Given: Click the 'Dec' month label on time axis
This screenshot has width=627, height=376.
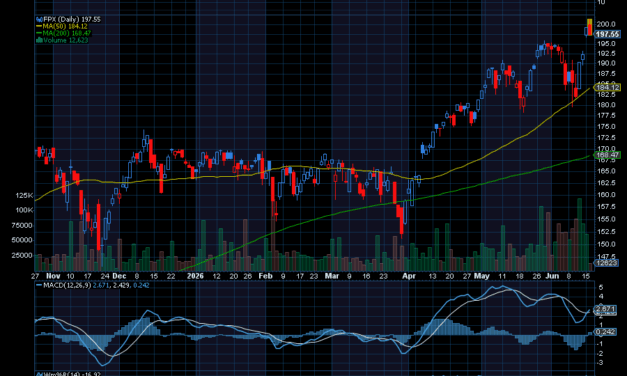Looking at the screenshot, I should click(x=119, y=276).
